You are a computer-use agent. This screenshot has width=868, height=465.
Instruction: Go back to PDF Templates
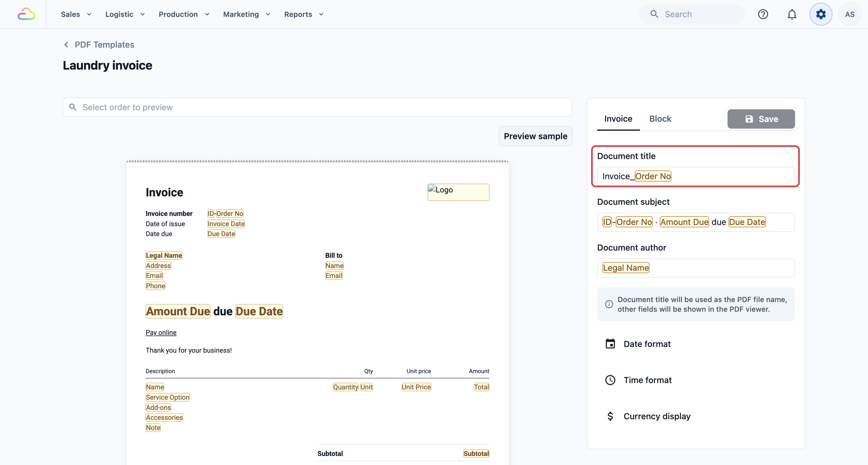104,45
